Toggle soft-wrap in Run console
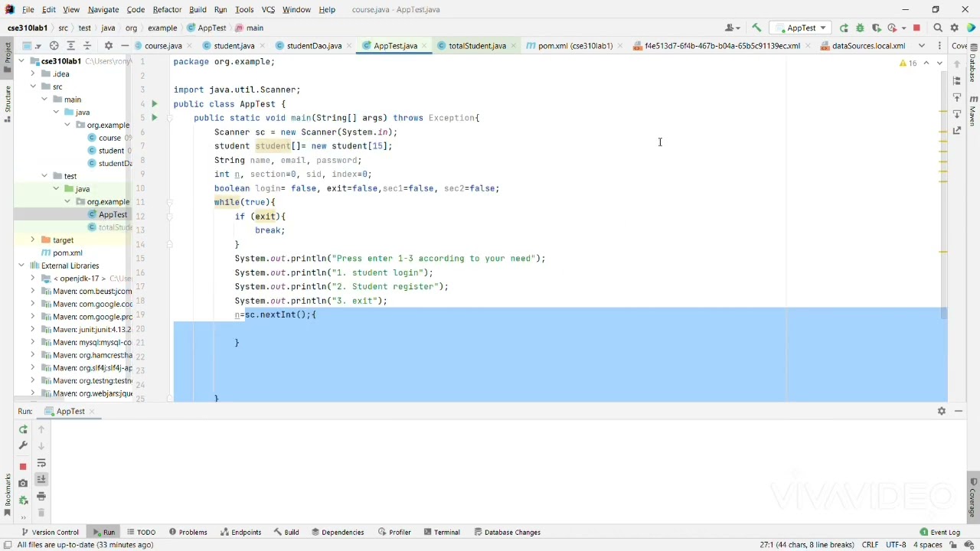Viewport: 980px width, 551px height. (x=41, y=463)
